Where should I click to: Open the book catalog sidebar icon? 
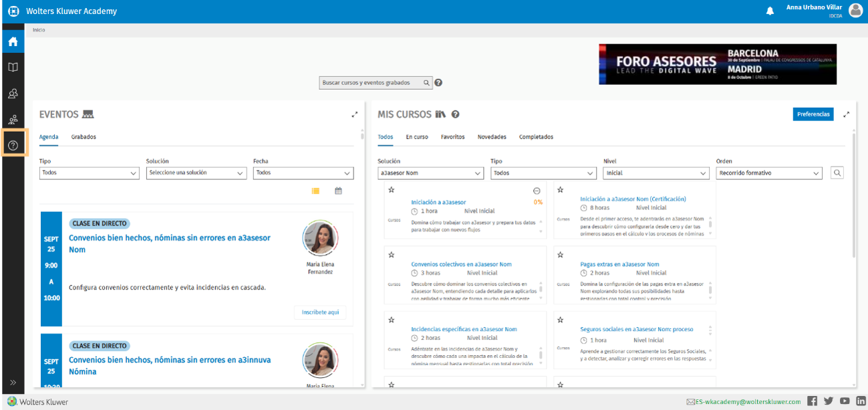coord(13,67)
